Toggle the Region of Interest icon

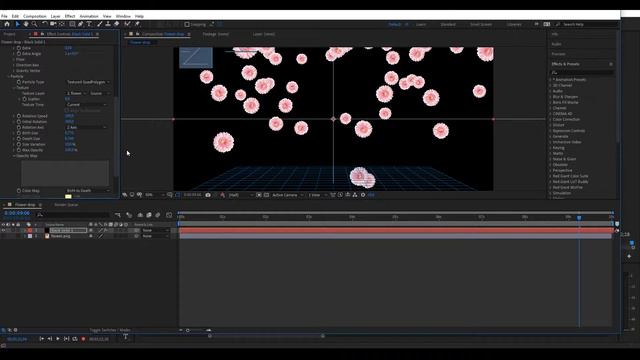tap(259, 195)
